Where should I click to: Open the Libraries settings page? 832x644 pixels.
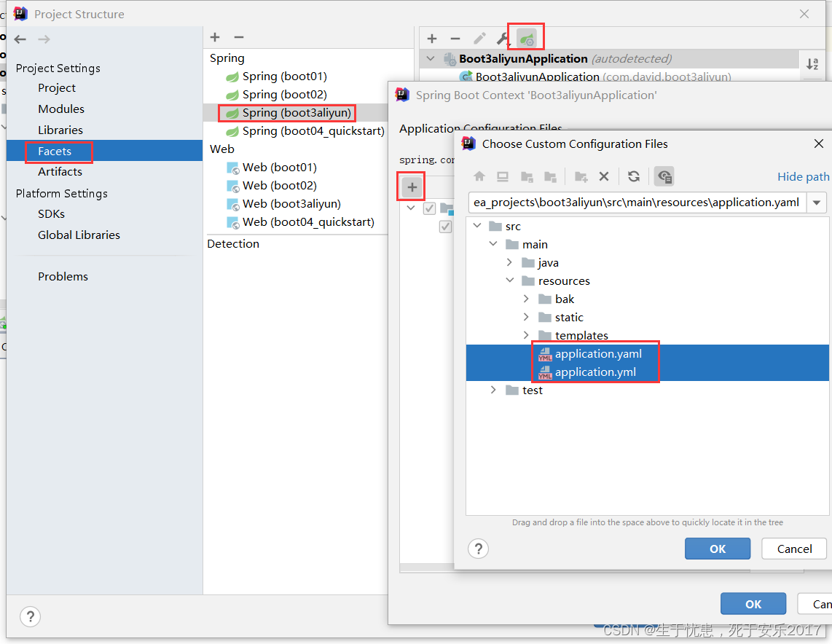point(60,130)
